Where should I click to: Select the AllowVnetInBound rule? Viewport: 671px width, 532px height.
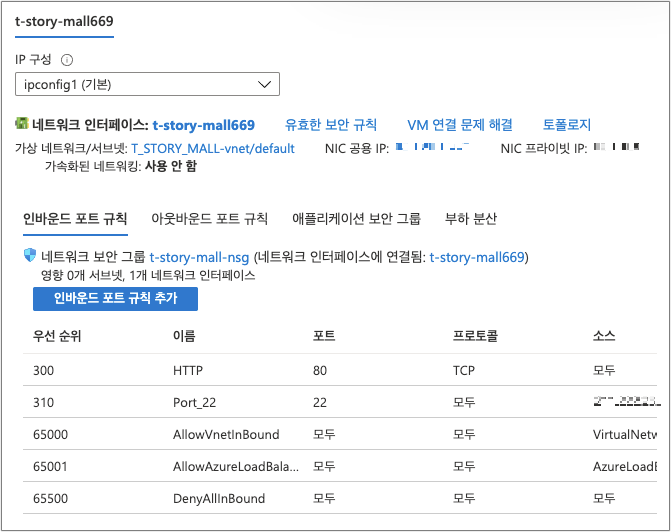coord(226,434)
